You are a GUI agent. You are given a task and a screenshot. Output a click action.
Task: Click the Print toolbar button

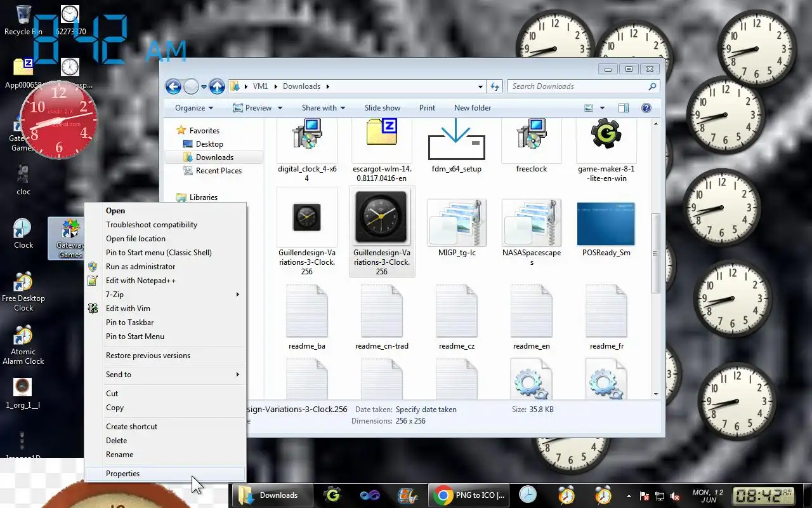click(428, 108)
